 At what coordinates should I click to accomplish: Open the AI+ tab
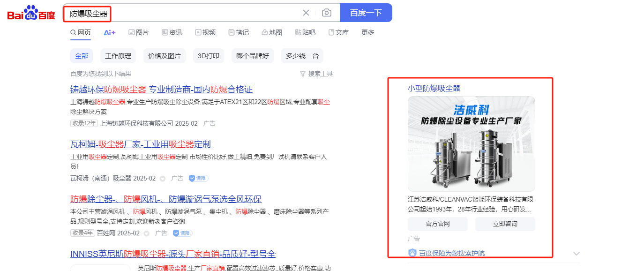(x=110, y=32)
